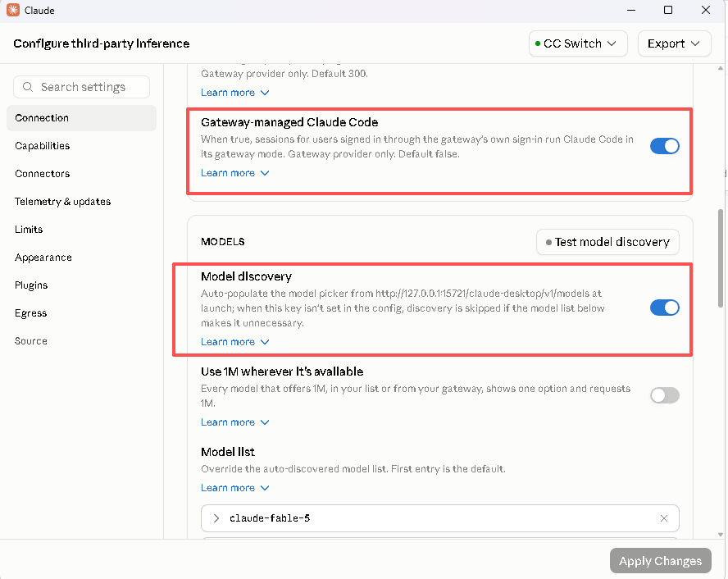Enable Use 1M wherever it's available
Image resolution: width=728 pixels, height=579 pixels.
click(664, 395)
